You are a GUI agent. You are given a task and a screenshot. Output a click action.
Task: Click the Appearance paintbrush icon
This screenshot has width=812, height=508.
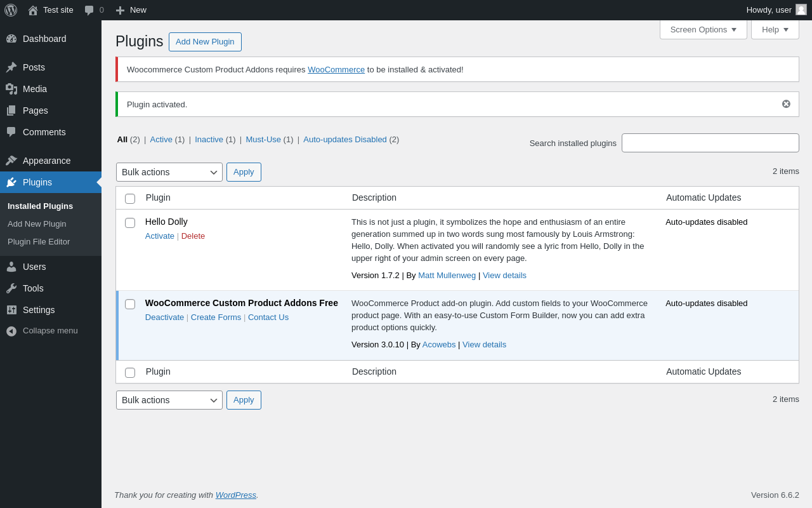pyautogui.click(x=11, y=161)
